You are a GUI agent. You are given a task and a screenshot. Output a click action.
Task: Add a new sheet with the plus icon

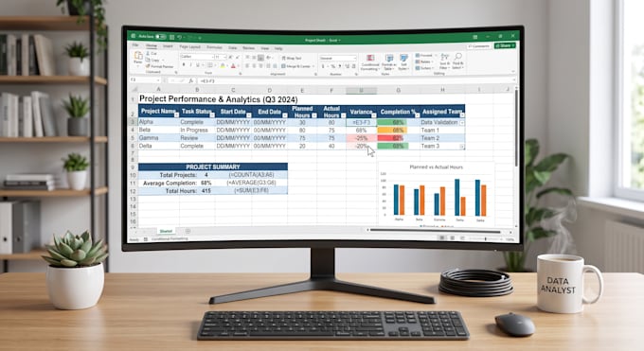pyautogui.click(x=188, y=231)
